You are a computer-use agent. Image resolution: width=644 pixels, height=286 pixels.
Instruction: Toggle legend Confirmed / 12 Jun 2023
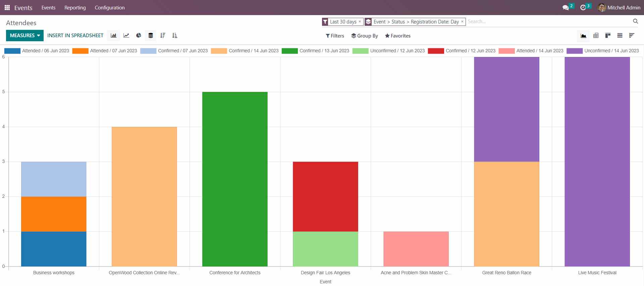(462, 51)
